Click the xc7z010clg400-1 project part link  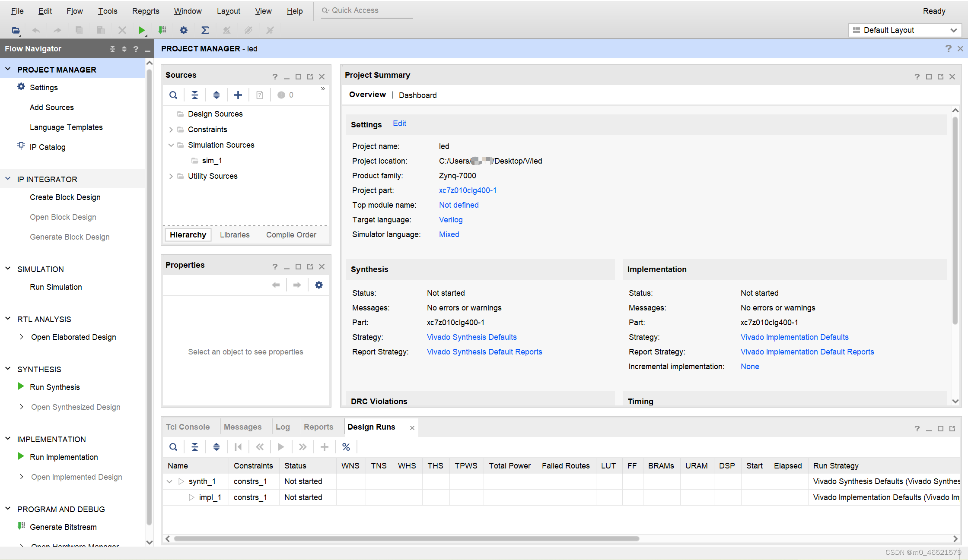click(x=468, y=190)
